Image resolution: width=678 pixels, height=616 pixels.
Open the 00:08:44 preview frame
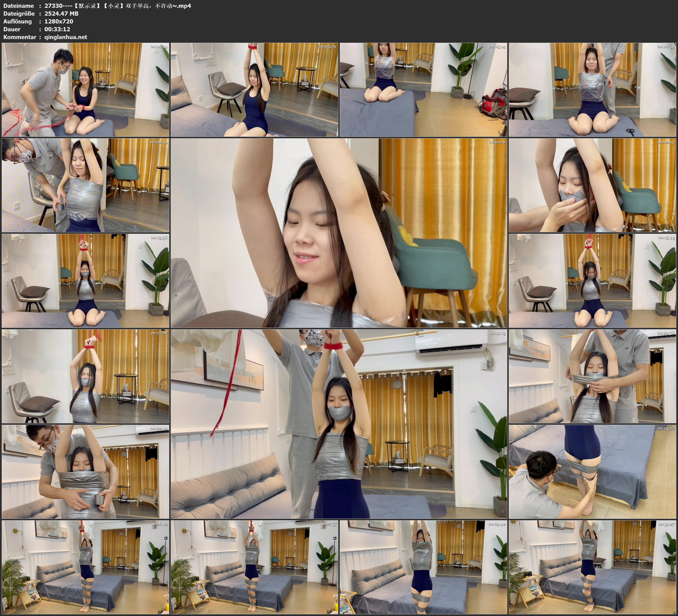tap(85, 185)
